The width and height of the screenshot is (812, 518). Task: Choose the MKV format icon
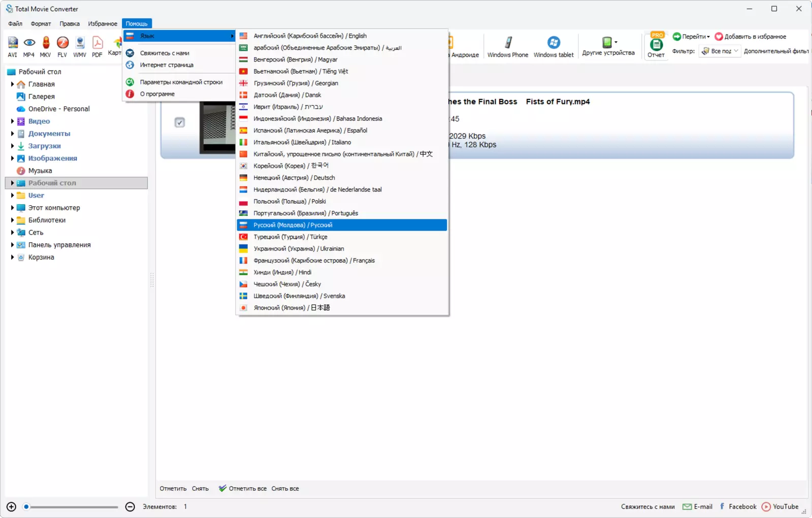click(x=46, y=46)
